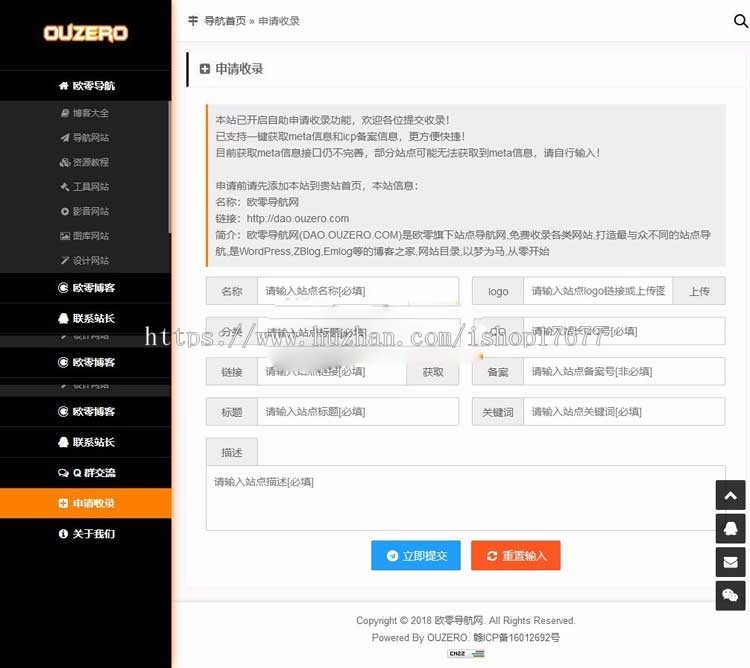Open the 资源教程 submenu entry
Image resolution: width=750 pixels, height=668 pixels.
click(85, 162)
